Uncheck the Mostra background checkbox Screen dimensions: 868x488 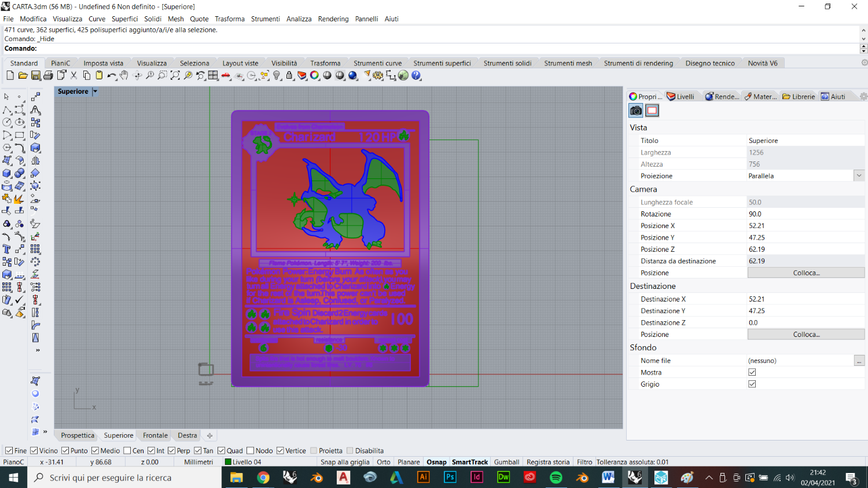752,372
